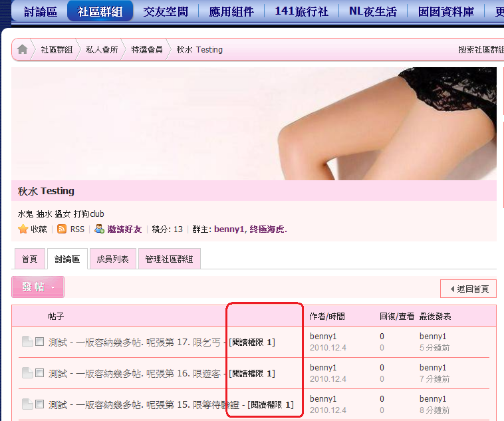Go to home via breadcrumb house icon
504x421 pixels.
pos(23,49)
